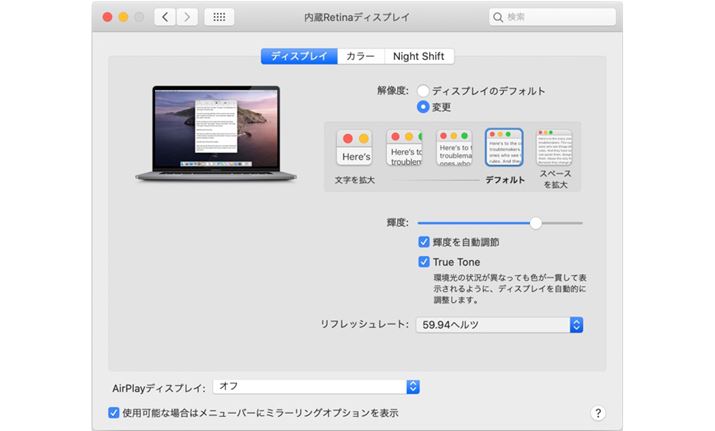The height and width of the screenshot is (431, 715).
Task: Select the ディスプレイ tab
Action: coord(299,56)
